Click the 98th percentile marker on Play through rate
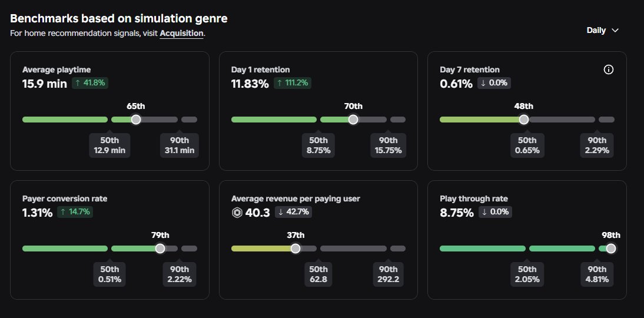The image size is (644, 318). (610, 249)
